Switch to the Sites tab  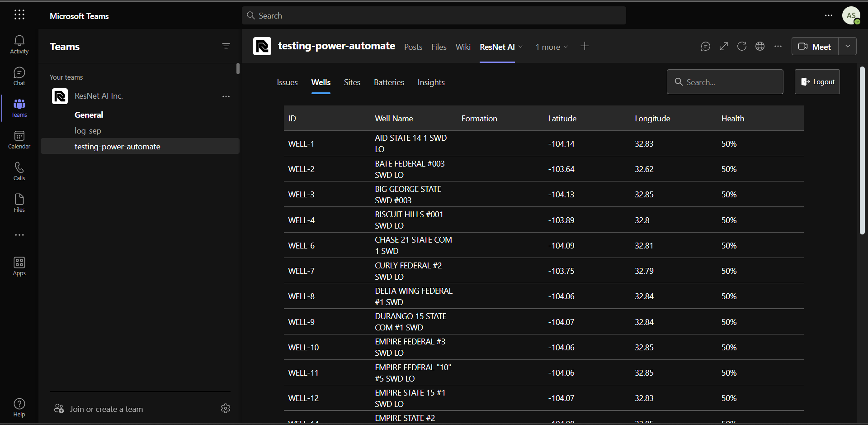(352, 82)
